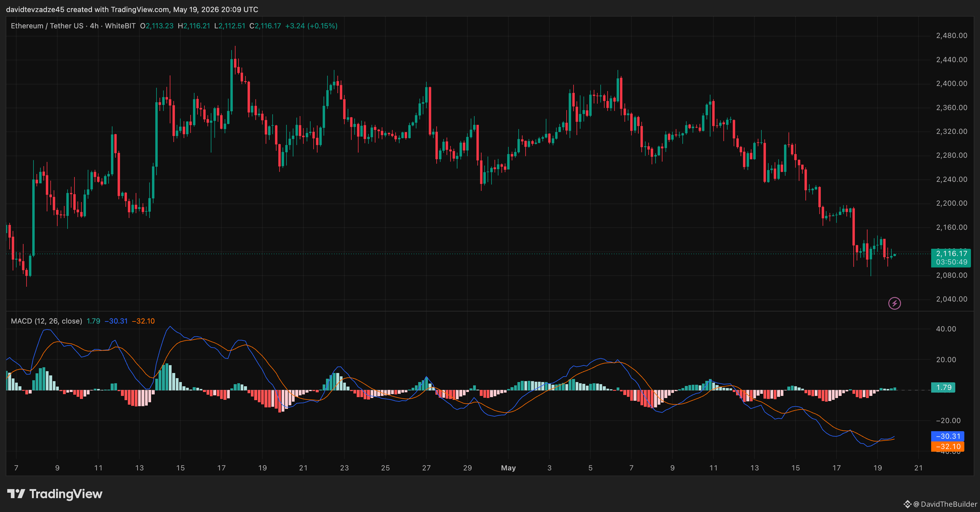Click the 3 label on the date axis
Image resolution: width=980 pixels, height=512 pixels.
click(x=549, y=468)
